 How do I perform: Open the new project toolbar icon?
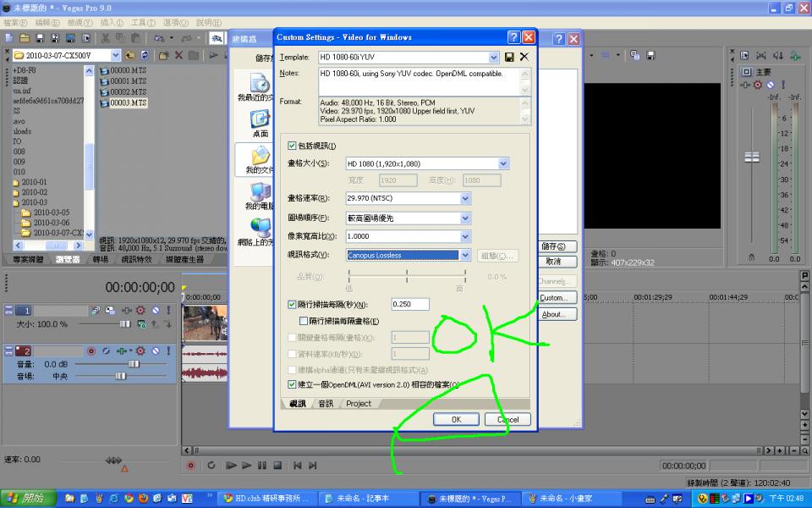[9, 38]
